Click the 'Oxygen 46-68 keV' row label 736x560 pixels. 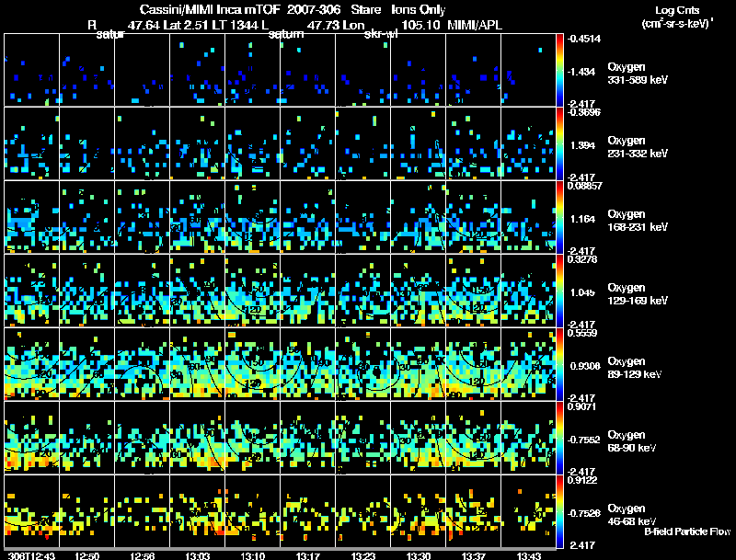[x=632, y=515]
